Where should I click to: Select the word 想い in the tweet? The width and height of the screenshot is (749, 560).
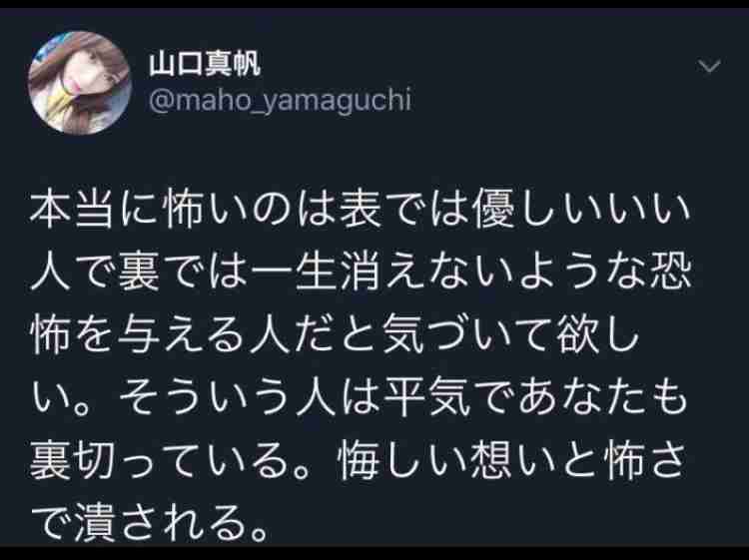tap(511, 463)
